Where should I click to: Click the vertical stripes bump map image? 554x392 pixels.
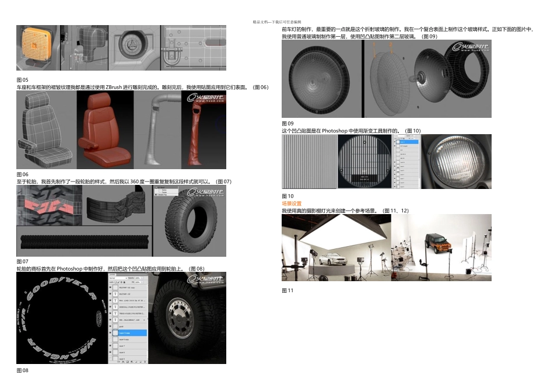[x=310, y=162]
